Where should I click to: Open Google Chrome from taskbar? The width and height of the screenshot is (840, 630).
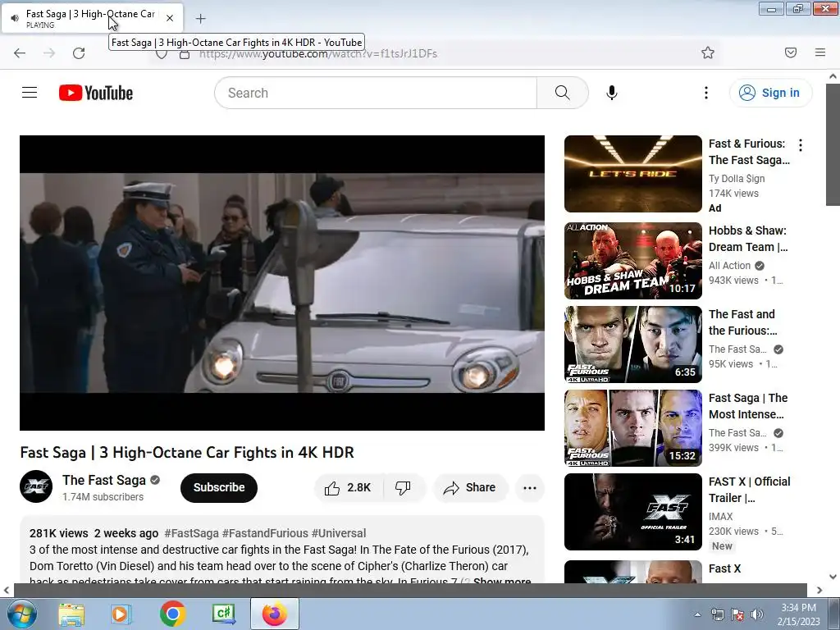[x=172, y=614]
